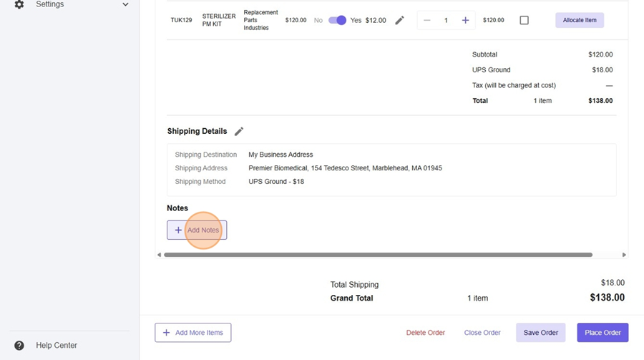Viewport: 644px width, 360px height.
Task: Decrease item quantity with minus button
Action: click(427, 20)
